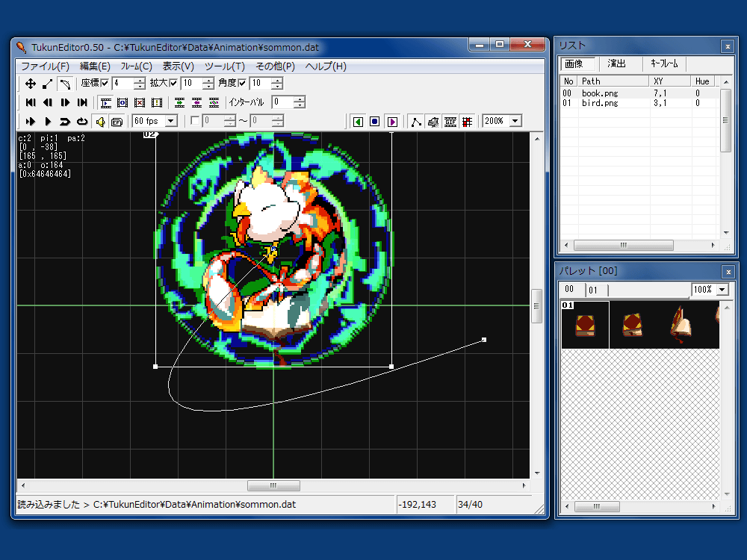Toggle loop playback icon
This screenshot has width=747, height=560.
[x=82, y=122]
